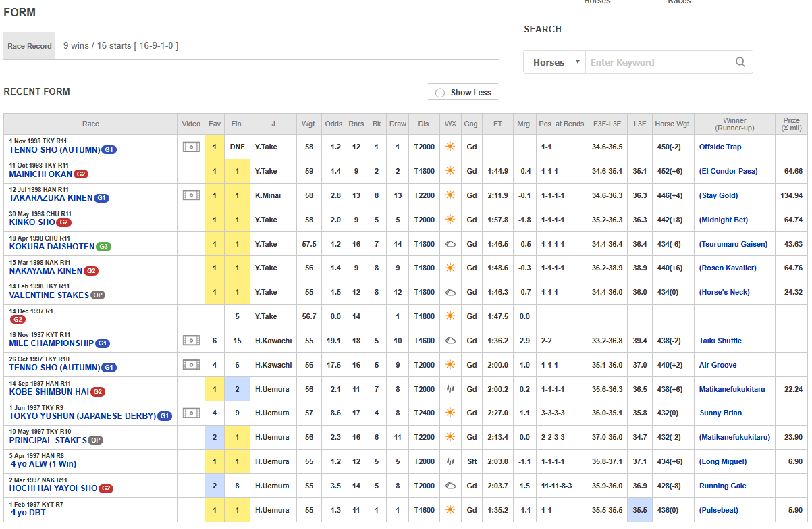Click cloudy weather icon in Kokura Daishoten row
Screen dimensions: 812x529
[x=450, y=244]
